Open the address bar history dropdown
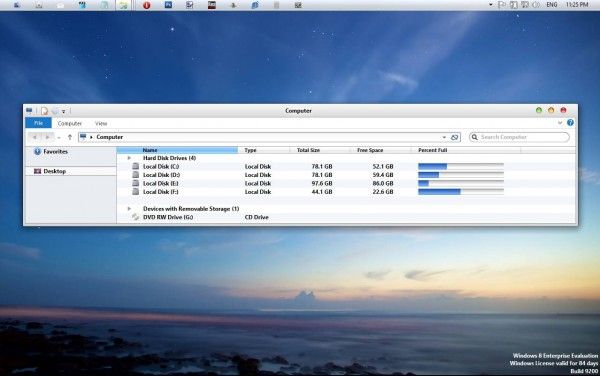Screen dimensions: 600x376 [444, 137]
